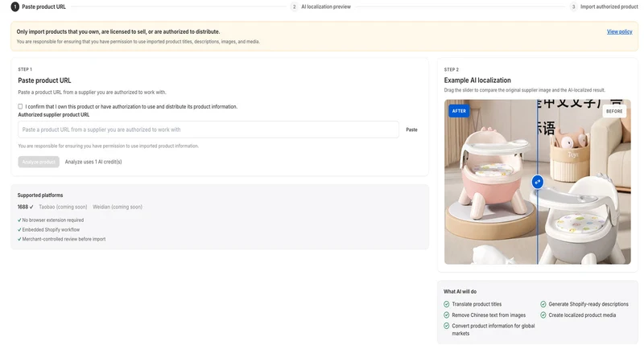
Task: Click the Analyze product button
Action: click(39, 162)
